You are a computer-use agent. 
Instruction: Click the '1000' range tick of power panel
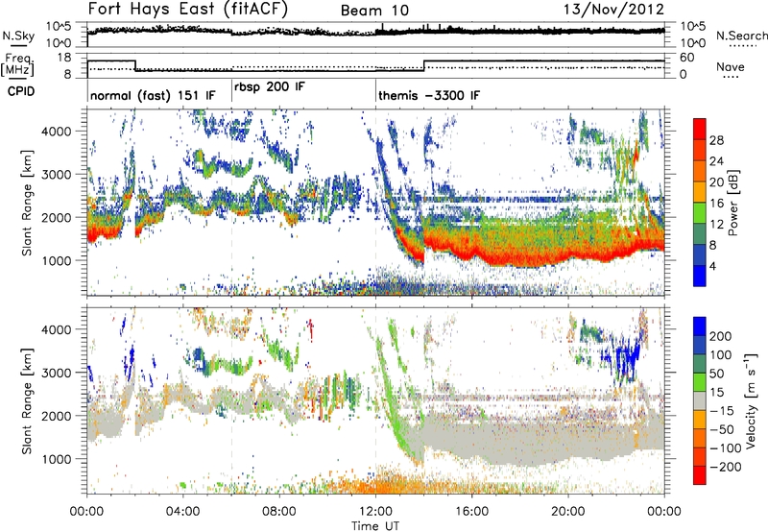pyautogui.click(x=56, y=260)
